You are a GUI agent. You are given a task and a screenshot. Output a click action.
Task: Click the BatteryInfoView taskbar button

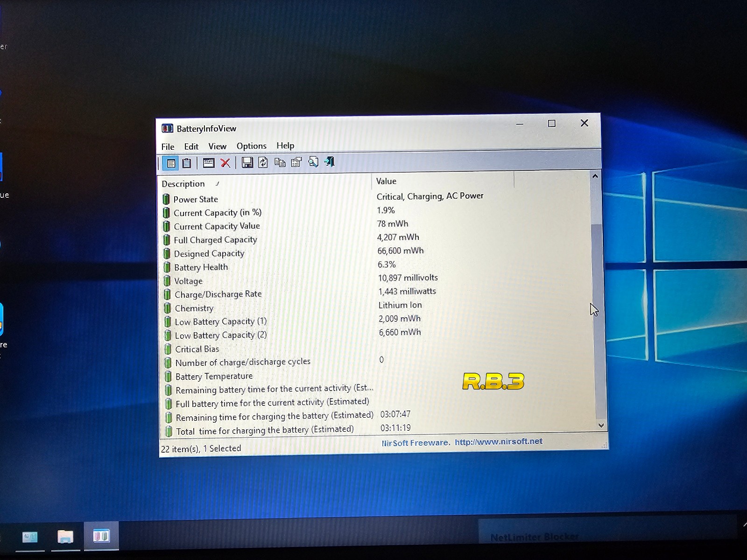point(101,536)
